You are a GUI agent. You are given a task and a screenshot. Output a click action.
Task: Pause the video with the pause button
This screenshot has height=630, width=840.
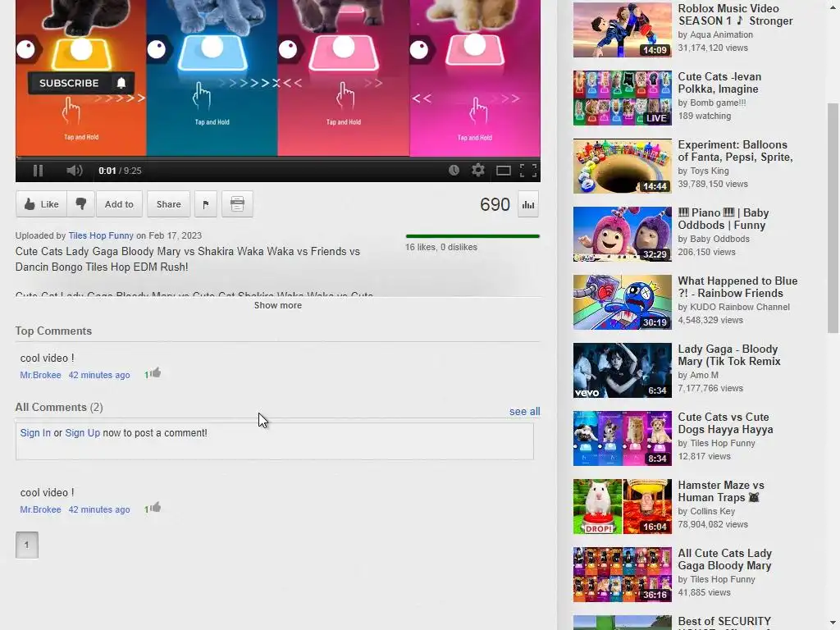point(38,171)
